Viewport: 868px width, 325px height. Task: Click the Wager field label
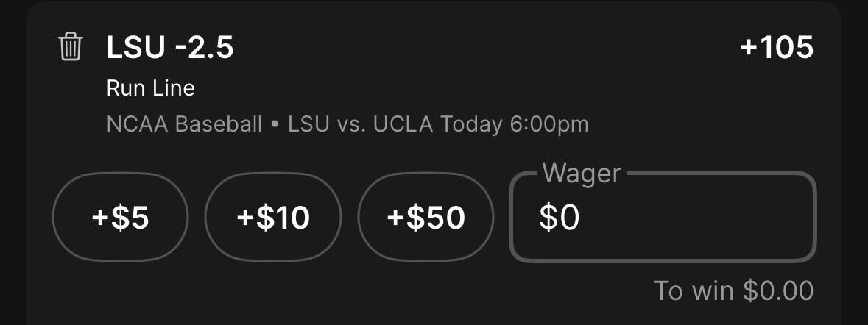[x=582, y=174]
